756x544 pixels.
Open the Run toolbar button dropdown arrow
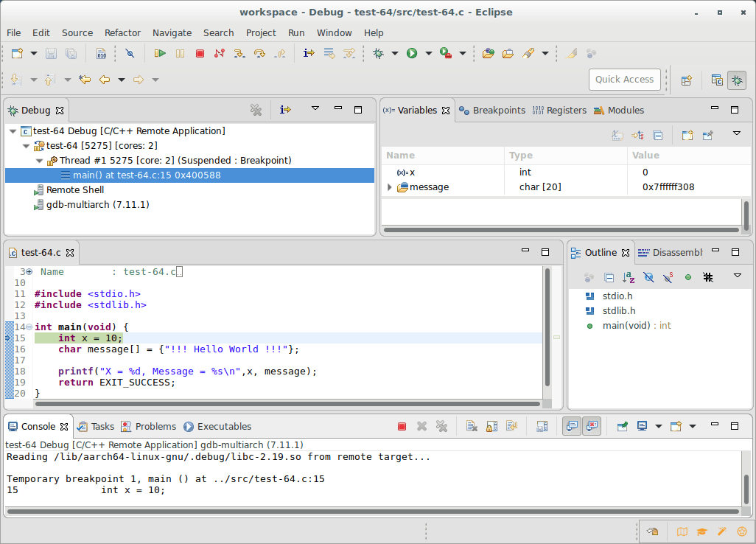coord(428,53)
